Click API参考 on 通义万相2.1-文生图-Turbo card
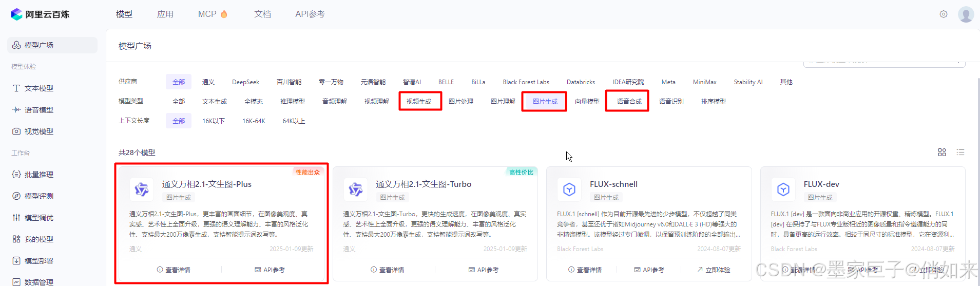980x286 pixels. [484, 270]
